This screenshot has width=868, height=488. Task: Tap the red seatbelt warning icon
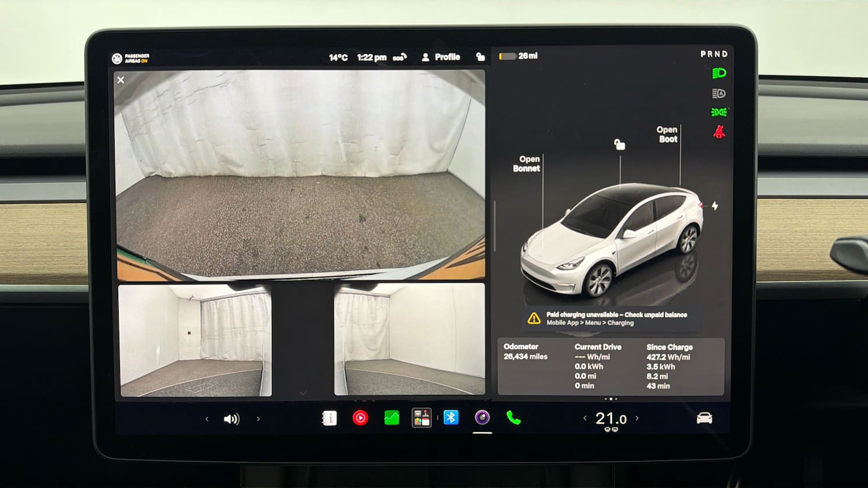[x=719, y=132]
